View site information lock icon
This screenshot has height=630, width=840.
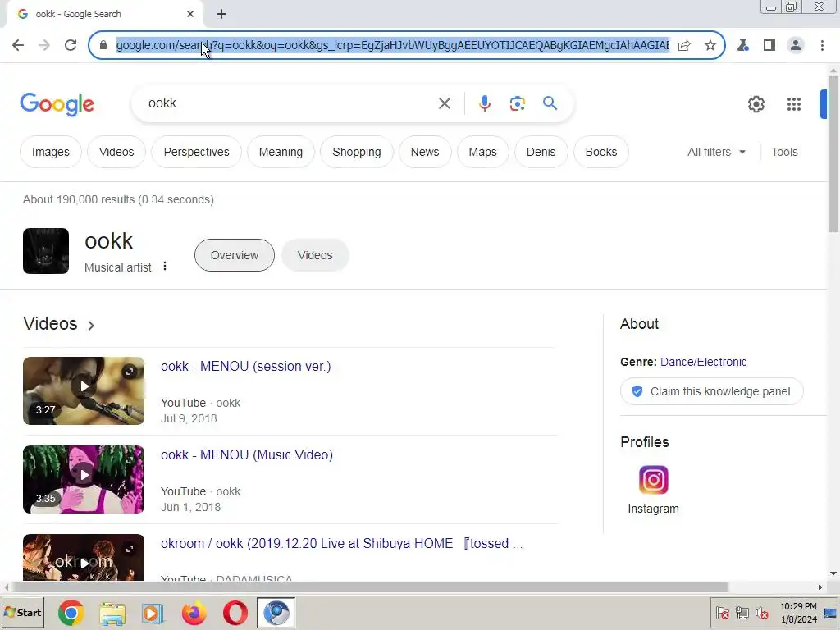103,45
